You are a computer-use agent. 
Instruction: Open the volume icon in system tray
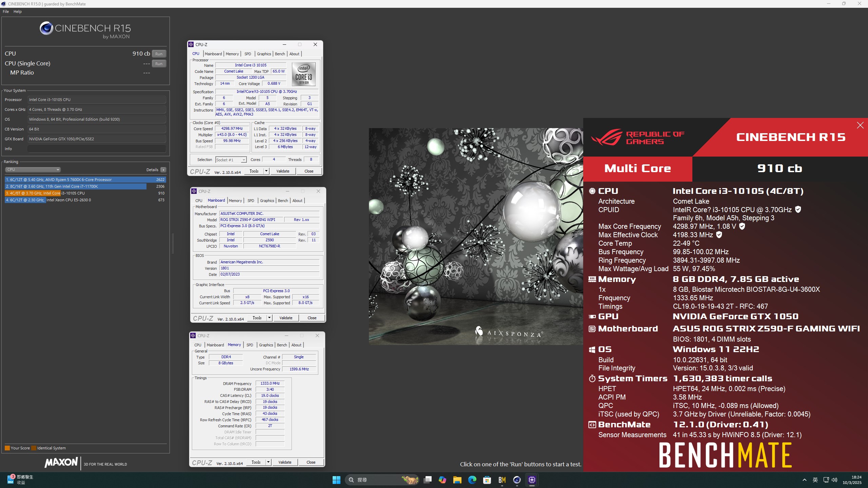[834, 480]
